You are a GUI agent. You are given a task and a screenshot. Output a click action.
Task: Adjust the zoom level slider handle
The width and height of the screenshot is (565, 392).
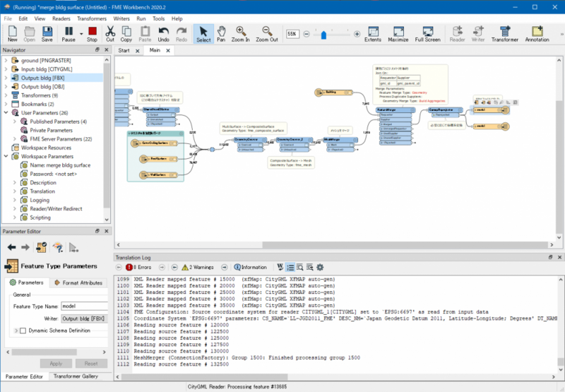(323, 35)
